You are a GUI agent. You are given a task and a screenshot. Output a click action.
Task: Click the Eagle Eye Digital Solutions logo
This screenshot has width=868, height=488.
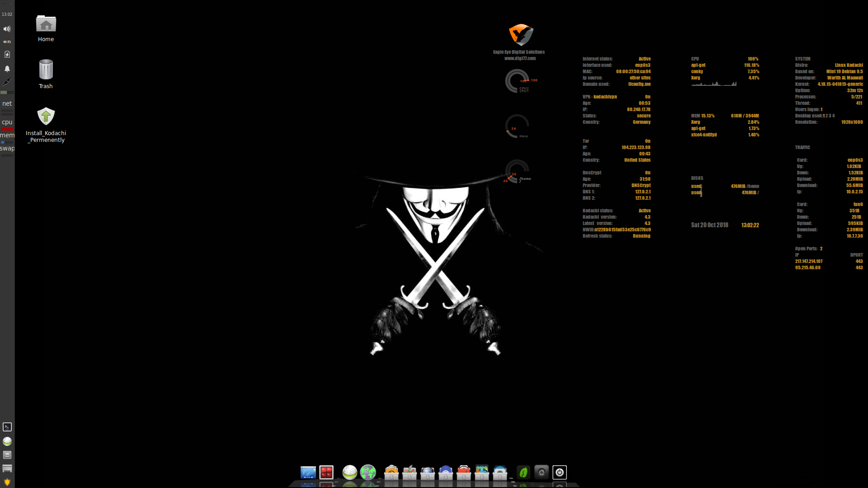tap(520, 35)
